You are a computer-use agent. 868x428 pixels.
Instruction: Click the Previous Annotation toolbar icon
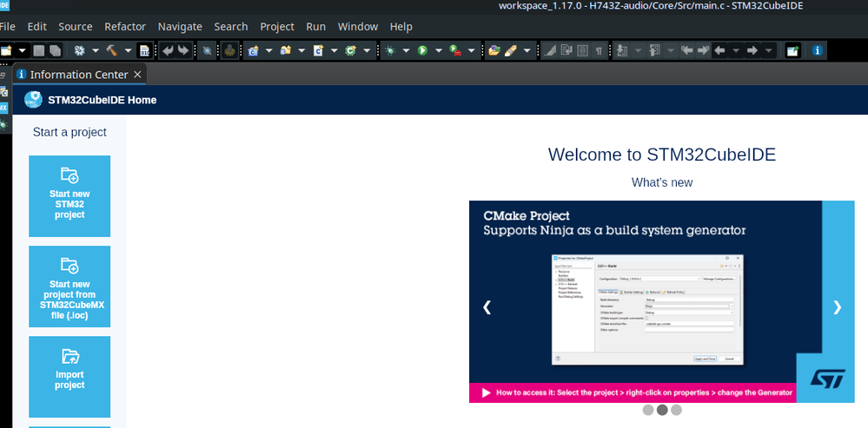pyautogui.click(x=655, y=51)
